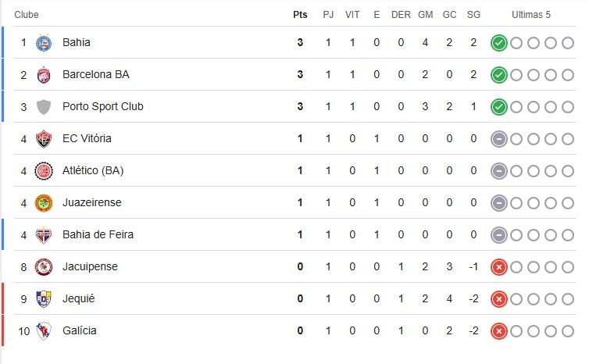The width and height of the screenshot is (589, 364).
Task: Click EC Vitória's gray draw indicator
Action: coord(499,139)
